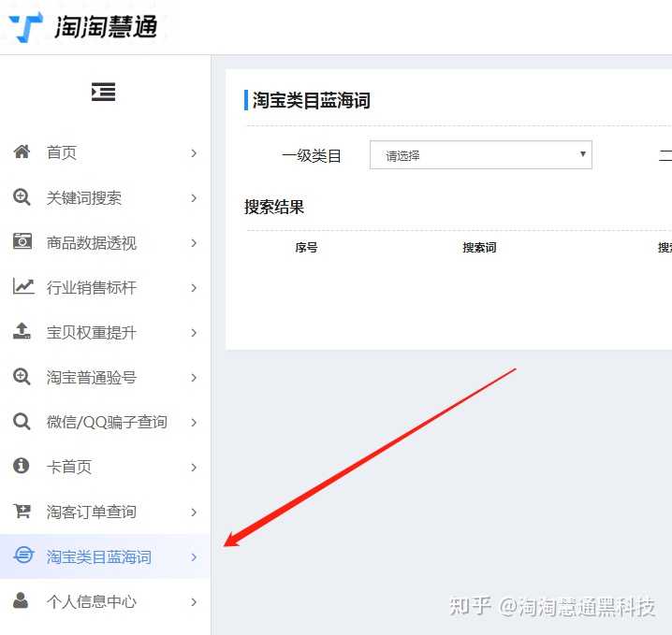Viewport: 672px width, 635px height.
Task: Click the 序号 column header
Action: (306, 248)
